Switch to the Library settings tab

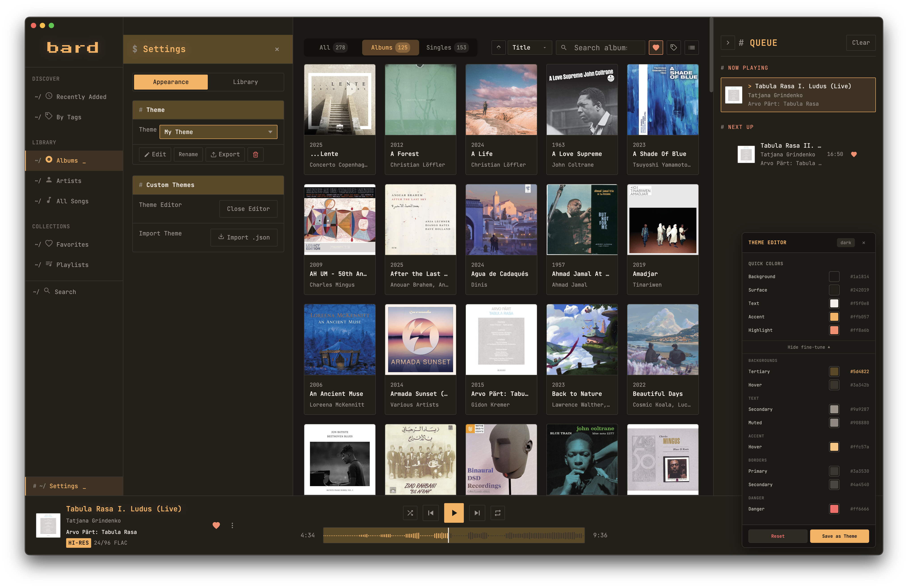[245, 82]
